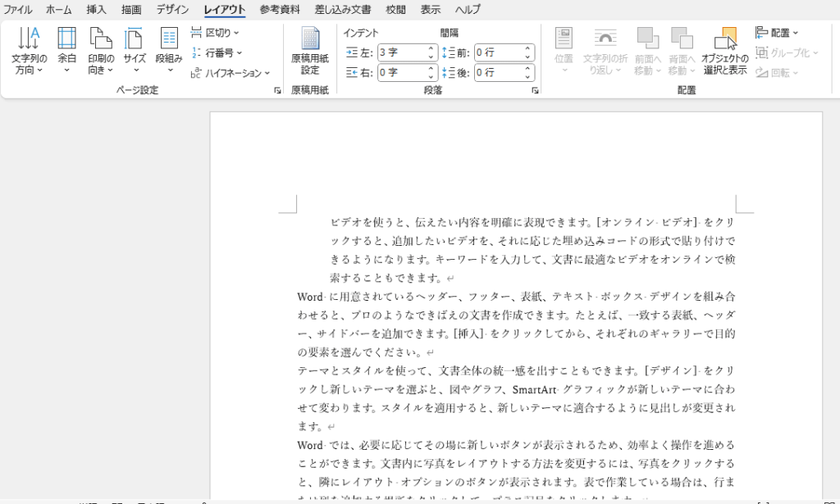
Task: Open the サイズ paper size tool
Action: point(135,51)
